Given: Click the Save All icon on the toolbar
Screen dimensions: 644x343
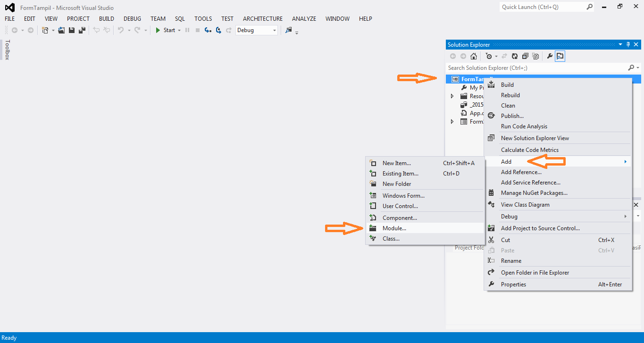Looking at the screenshot, I should (81, 30).
